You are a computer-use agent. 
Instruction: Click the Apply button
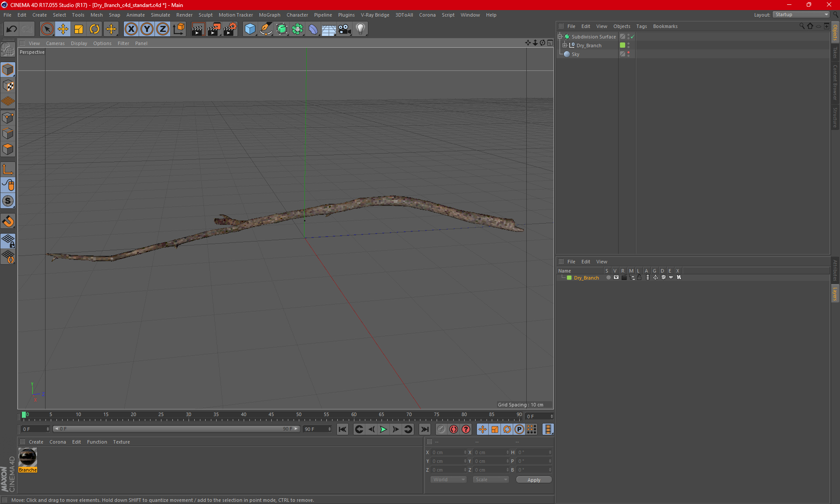click(x=533, y=480)
